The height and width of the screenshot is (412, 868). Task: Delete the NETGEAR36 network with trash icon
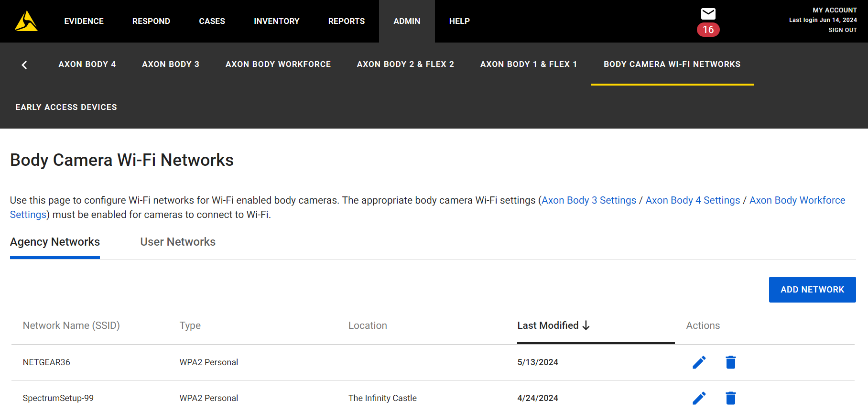click(x=730, y=362)
